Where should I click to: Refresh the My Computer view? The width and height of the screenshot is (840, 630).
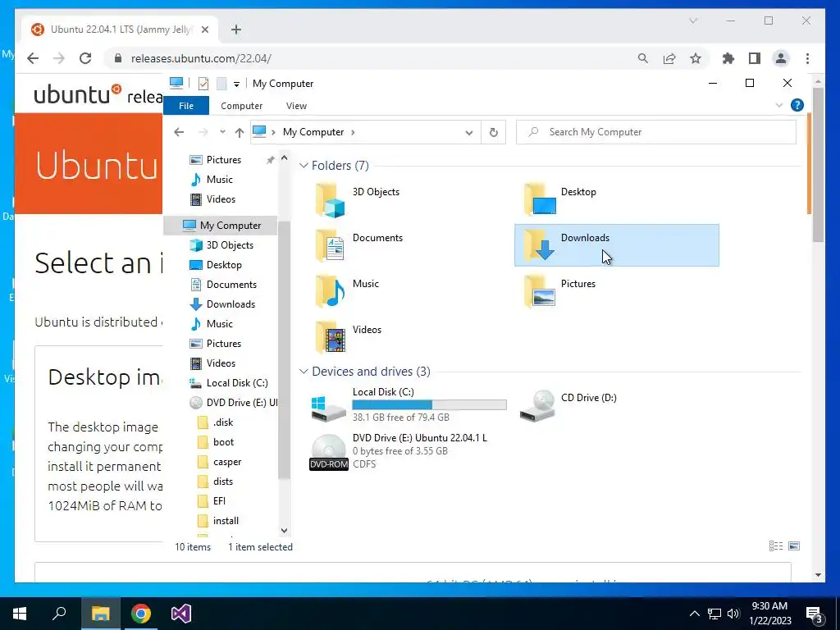[493, 132]
